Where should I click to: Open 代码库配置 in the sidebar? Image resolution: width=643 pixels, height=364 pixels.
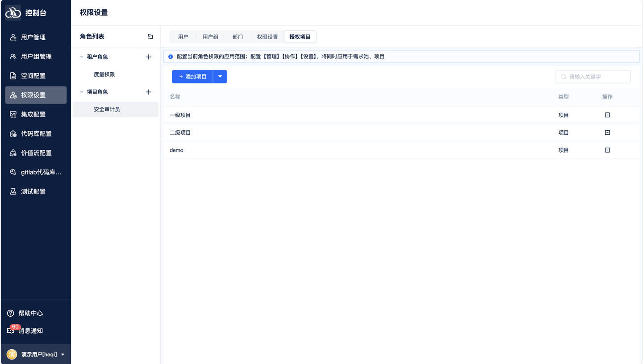[x=36, y=133]
